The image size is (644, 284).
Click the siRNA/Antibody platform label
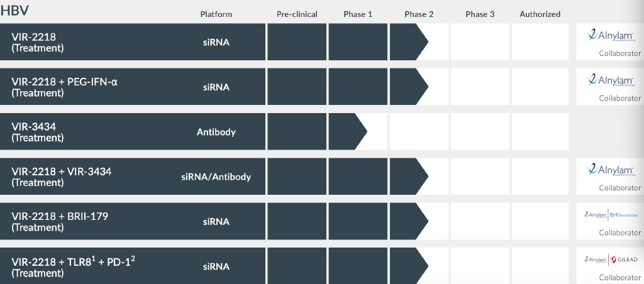[x=216, y=177]
